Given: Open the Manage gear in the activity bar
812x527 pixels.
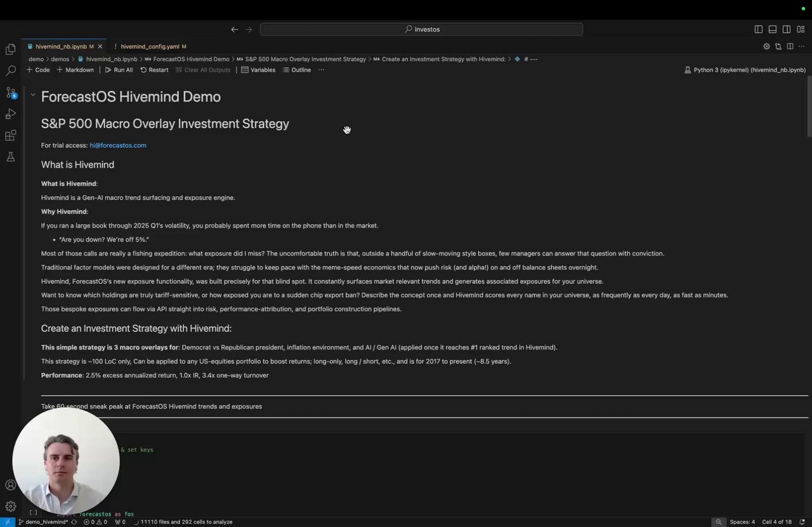Looking at the screenshot, I should [x=10, y=506].
